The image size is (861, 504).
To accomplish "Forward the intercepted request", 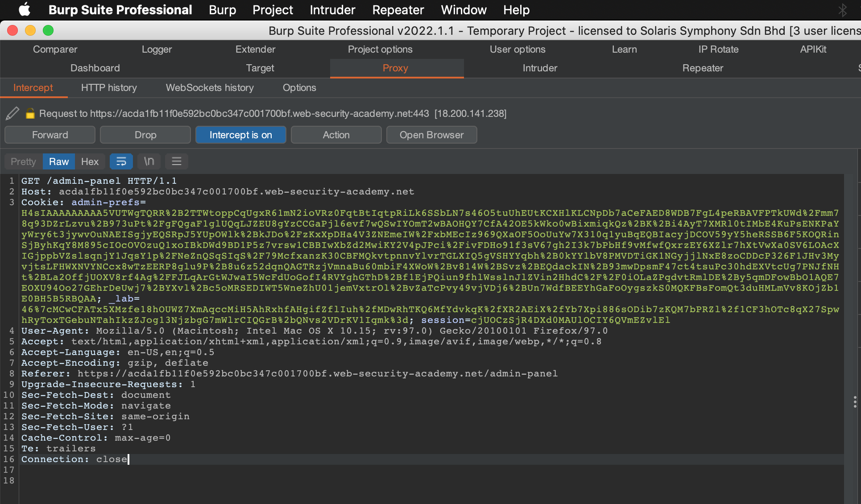I will 50,135.
